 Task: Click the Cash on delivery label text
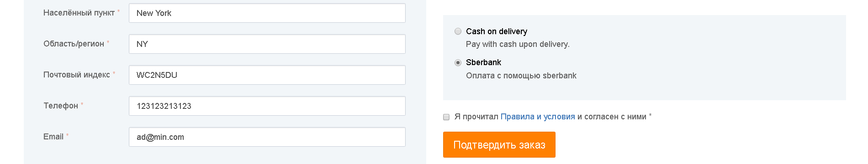(x=497, y=31)
